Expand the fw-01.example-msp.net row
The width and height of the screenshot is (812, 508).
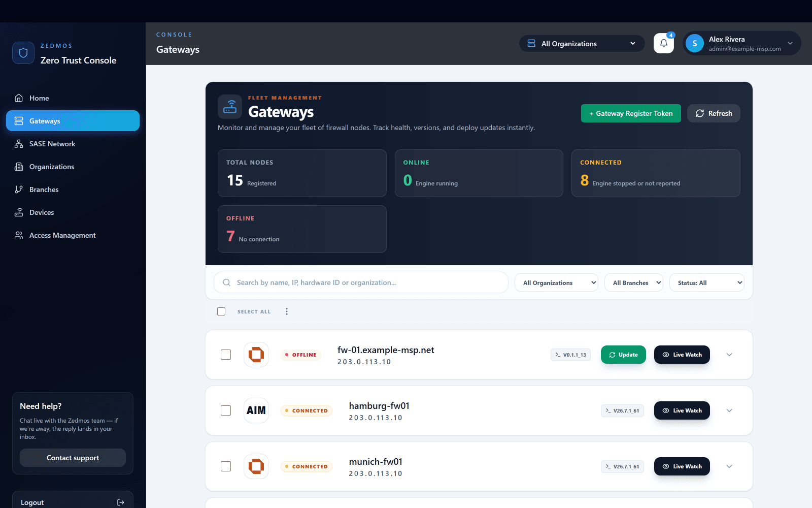729,355
